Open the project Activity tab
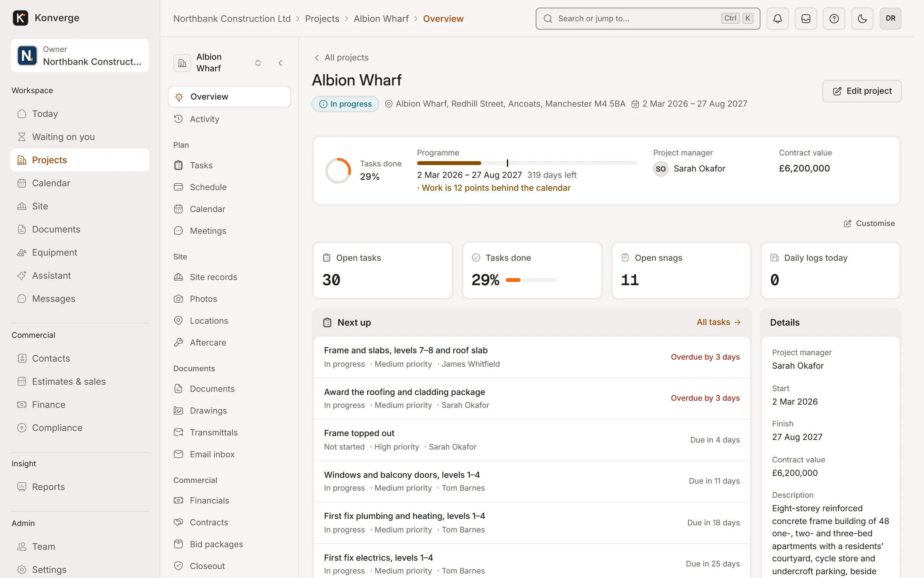924x578 pixels. (x=229, y=119)
